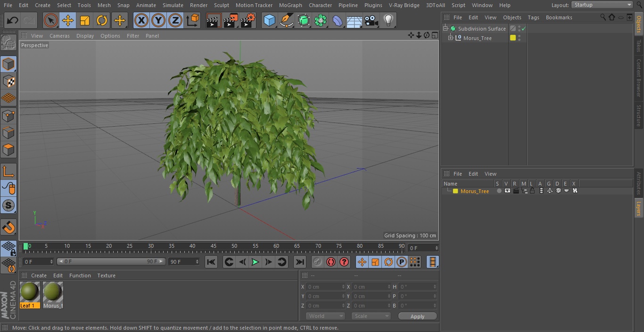Toggle Subdivision Surface editor visibility dots
Screen dimensions: 644x332
[519, 29]
